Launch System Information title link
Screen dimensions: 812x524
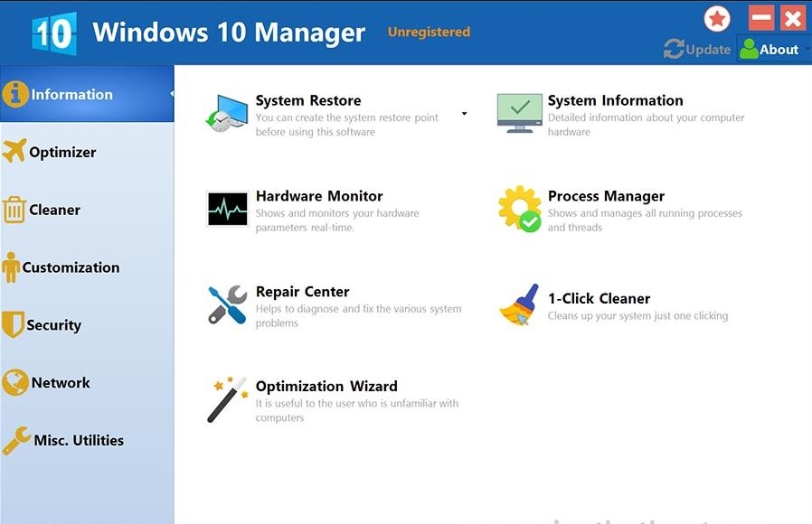pos(615,100)
